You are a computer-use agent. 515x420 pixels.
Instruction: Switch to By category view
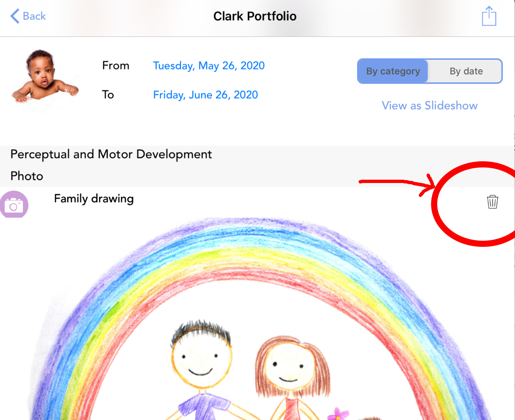pos(393,71)
